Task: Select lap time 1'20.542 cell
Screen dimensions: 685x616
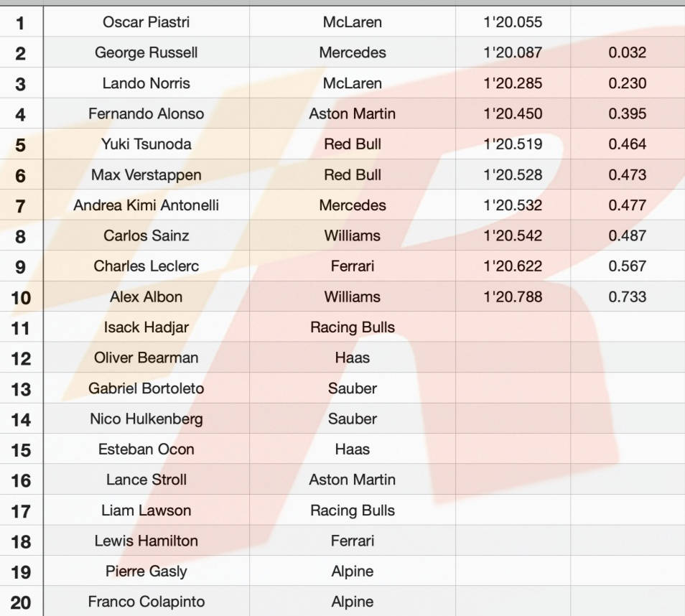Action: 513,235
